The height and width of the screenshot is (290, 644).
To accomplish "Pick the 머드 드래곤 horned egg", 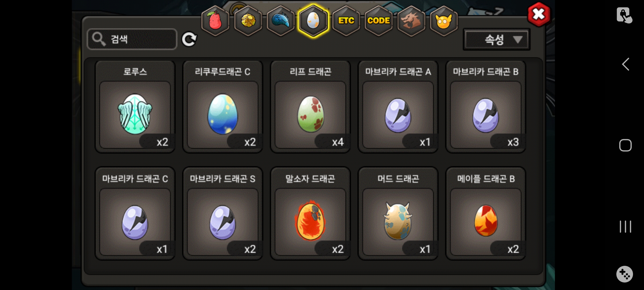I will tap(398, 214).
